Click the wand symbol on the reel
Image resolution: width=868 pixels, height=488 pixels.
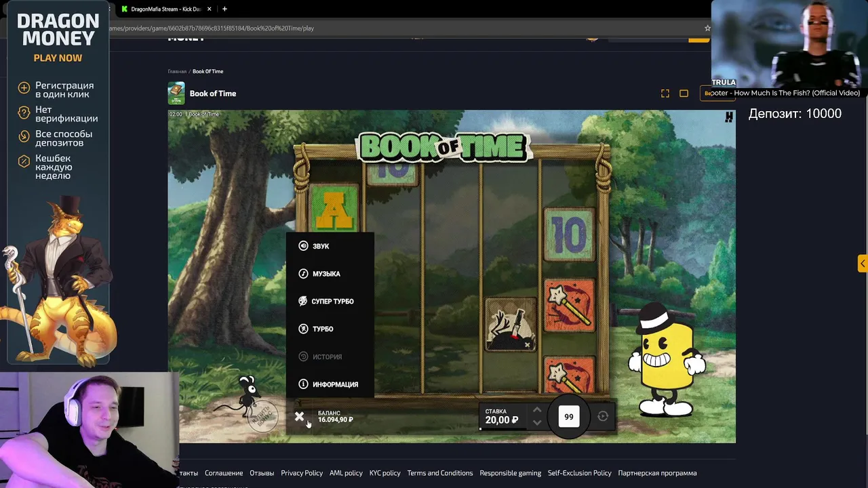[x=569, y=306]
